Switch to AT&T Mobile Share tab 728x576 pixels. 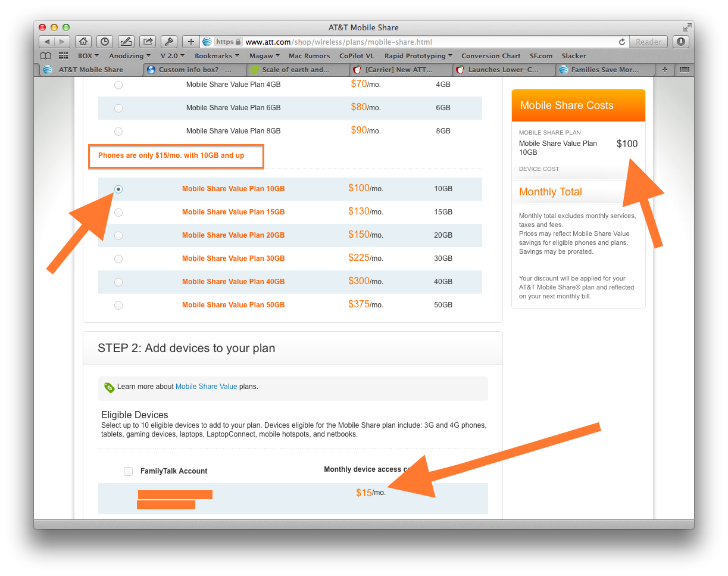pyautogui.click(x=92, y=70)
